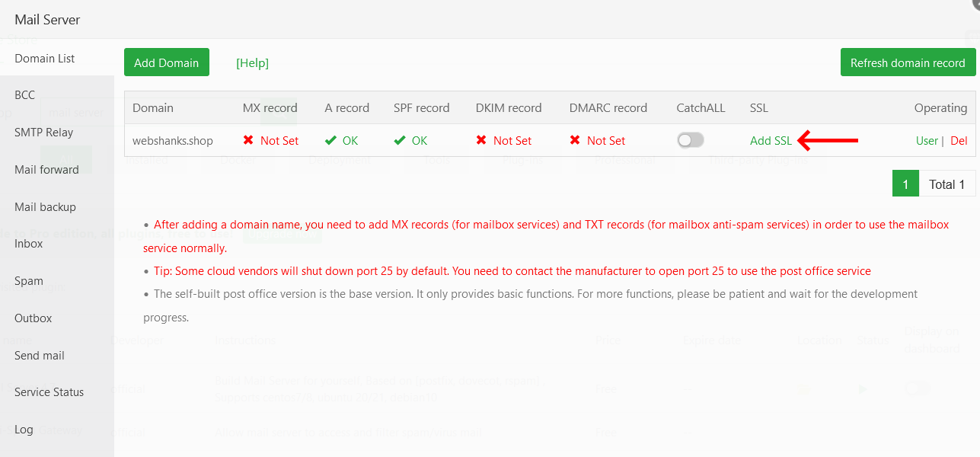Click the MX record column header
This screenshot has height=457, width=980.
tap(270, 108)
